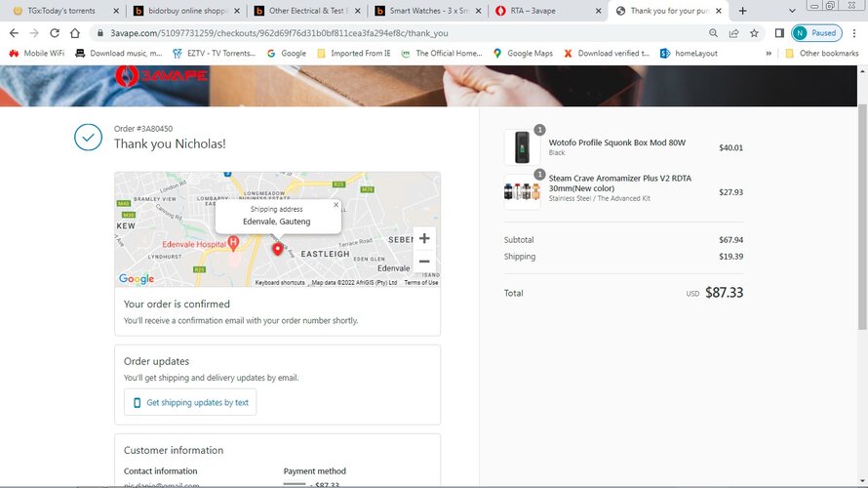Open Download music bookmark
Image resolution: width=868 pixels, height=488 pixels.
coord(118,53)
